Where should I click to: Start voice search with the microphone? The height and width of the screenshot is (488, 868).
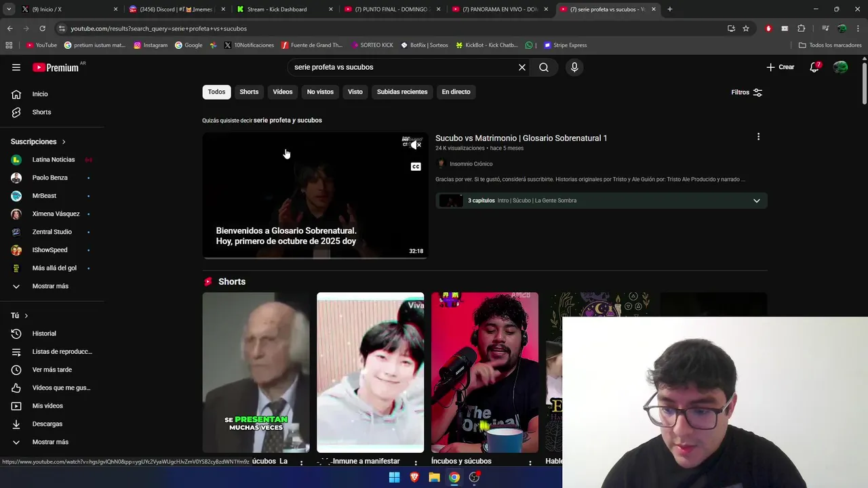574,67
